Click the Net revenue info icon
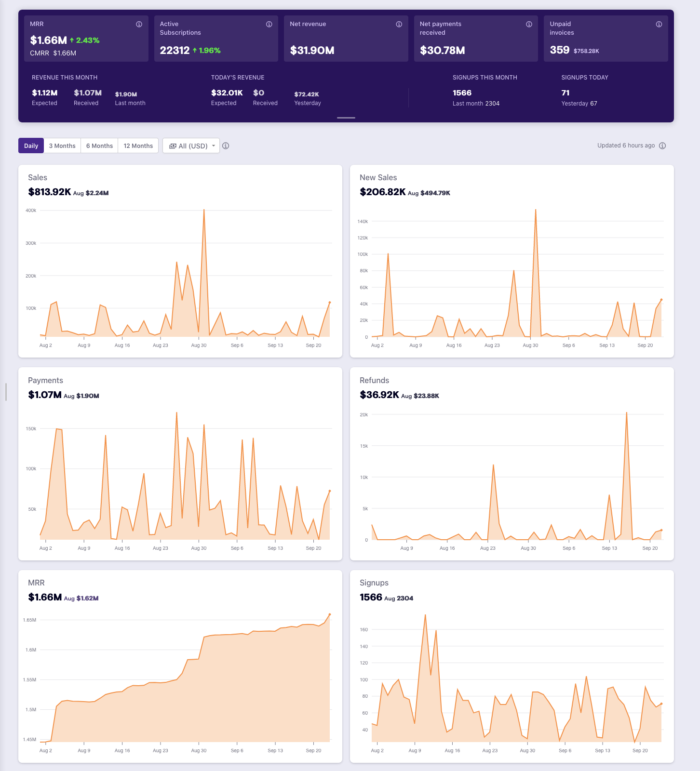Screen dimensions: 700x771 (399, 24)
